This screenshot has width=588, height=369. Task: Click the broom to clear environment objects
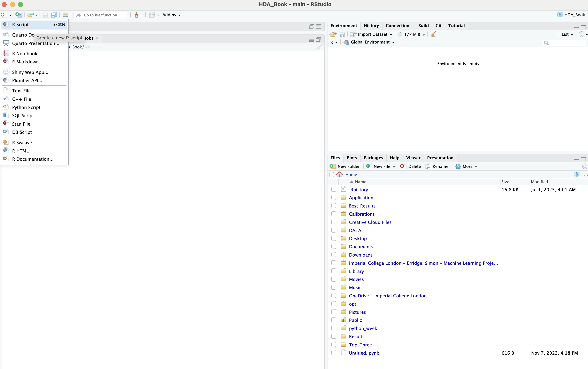coord(433,34)
